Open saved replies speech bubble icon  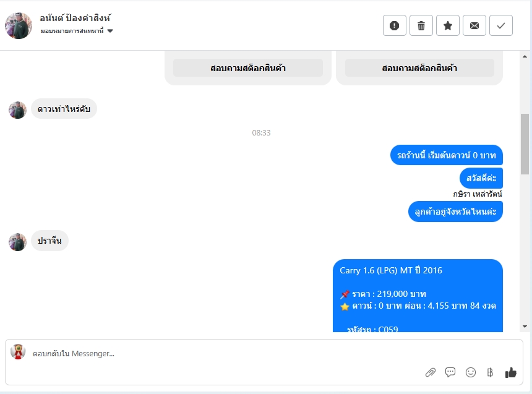[x=450, y=372]
